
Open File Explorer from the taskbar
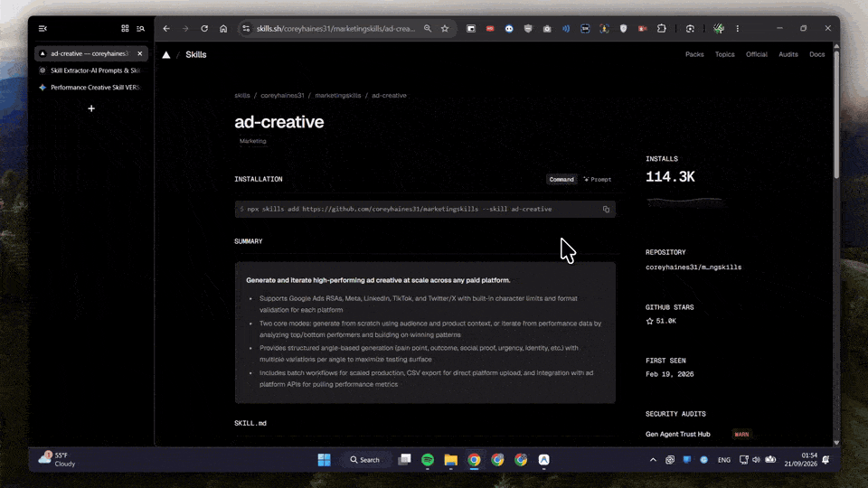(x=450, y=460)
